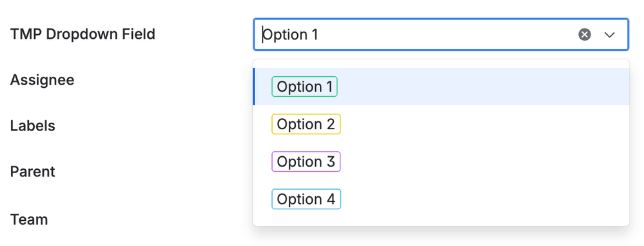This screenshot has height=246, width=644.
Task: Click blank field area left of clear icon
Action: (x=447, y=35)
